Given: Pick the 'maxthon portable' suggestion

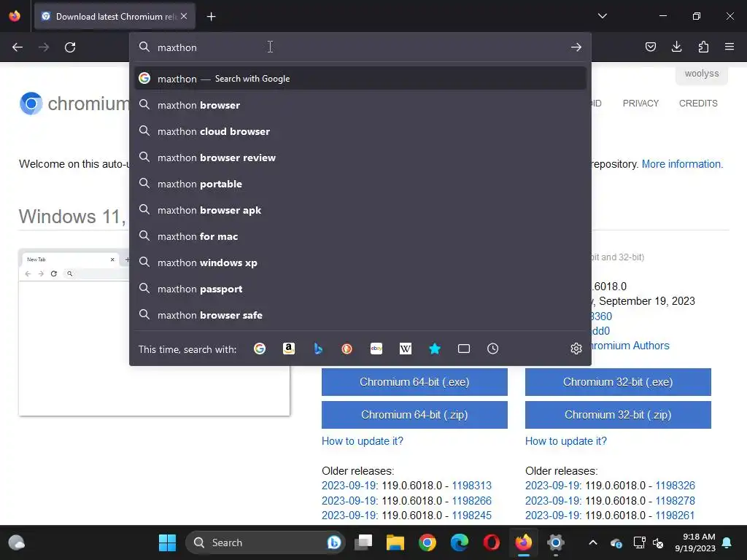Looking at the screenshot, I should coord(360,184).
